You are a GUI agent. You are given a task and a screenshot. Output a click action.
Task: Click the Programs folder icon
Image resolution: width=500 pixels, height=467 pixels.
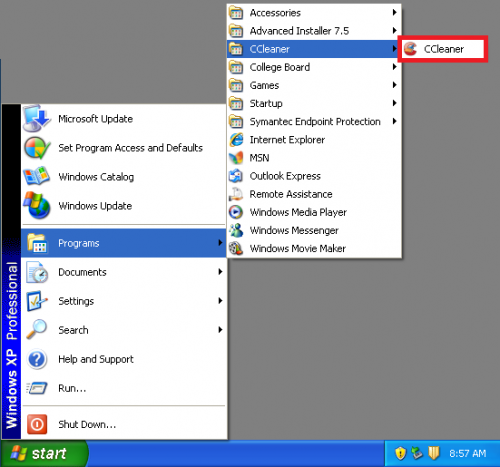(x=37, y=243)
